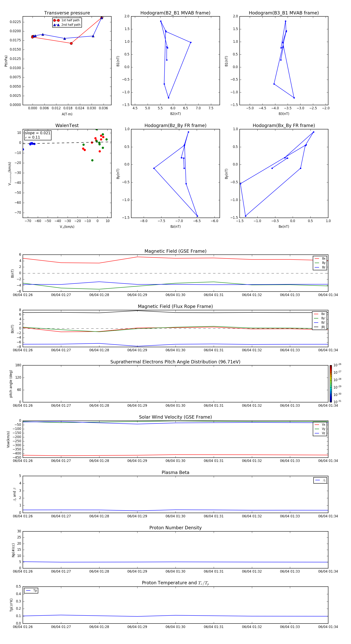Click the highest red point in Transverse pressure

101,18
